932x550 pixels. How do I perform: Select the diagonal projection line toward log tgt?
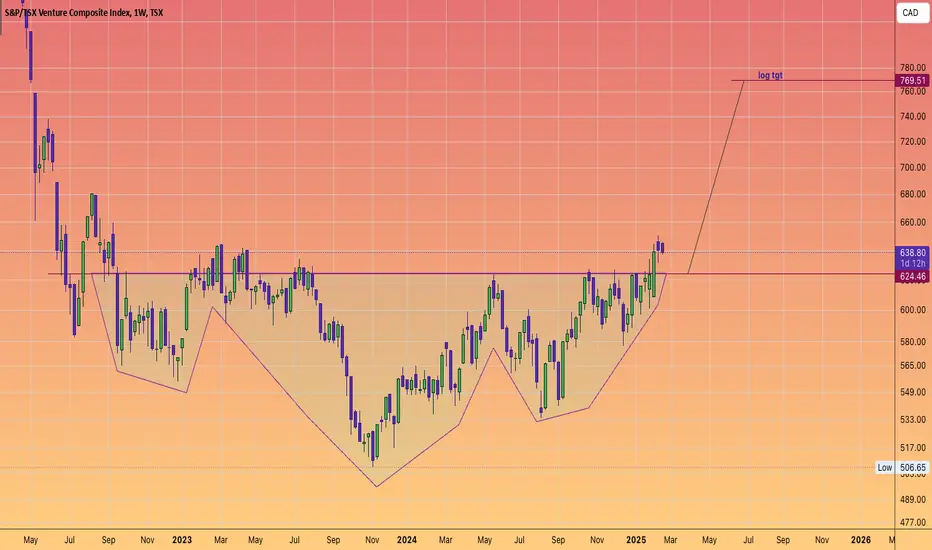[x=716, y=177]
